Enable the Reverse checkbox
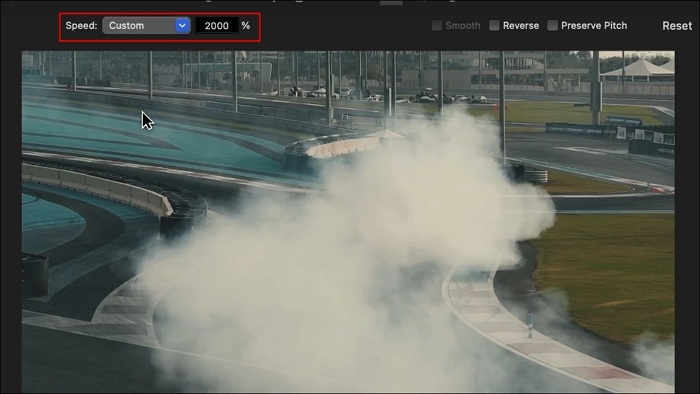This screenshot has height=394, width=700. coord(494,25)
